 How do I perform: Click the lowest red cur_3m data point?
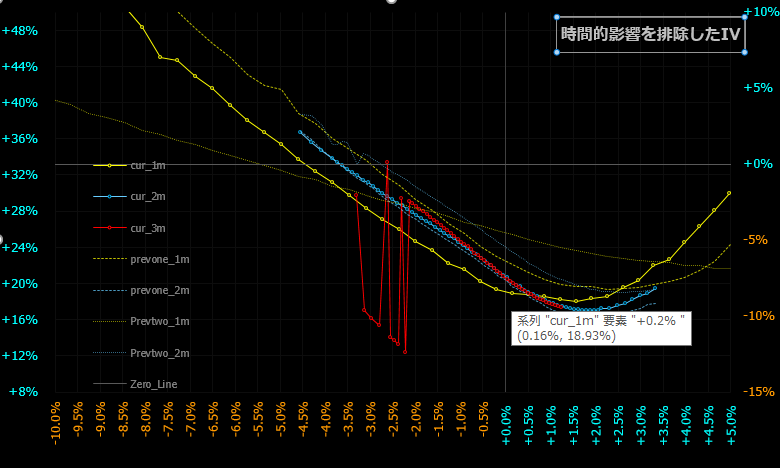(x=405, y=352)
